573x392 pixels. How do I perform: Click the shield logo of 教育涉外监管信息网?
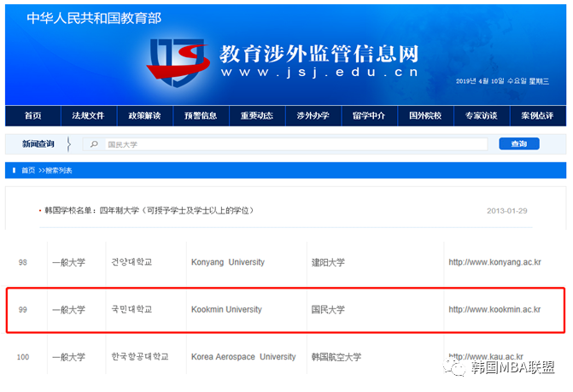tap(178, 62)
